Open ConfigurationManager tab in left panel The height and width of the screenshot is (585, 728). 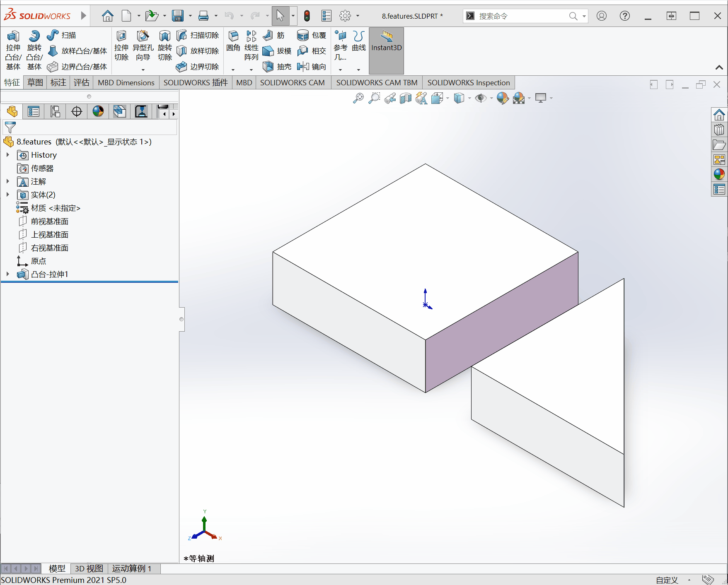coord(55,111)
